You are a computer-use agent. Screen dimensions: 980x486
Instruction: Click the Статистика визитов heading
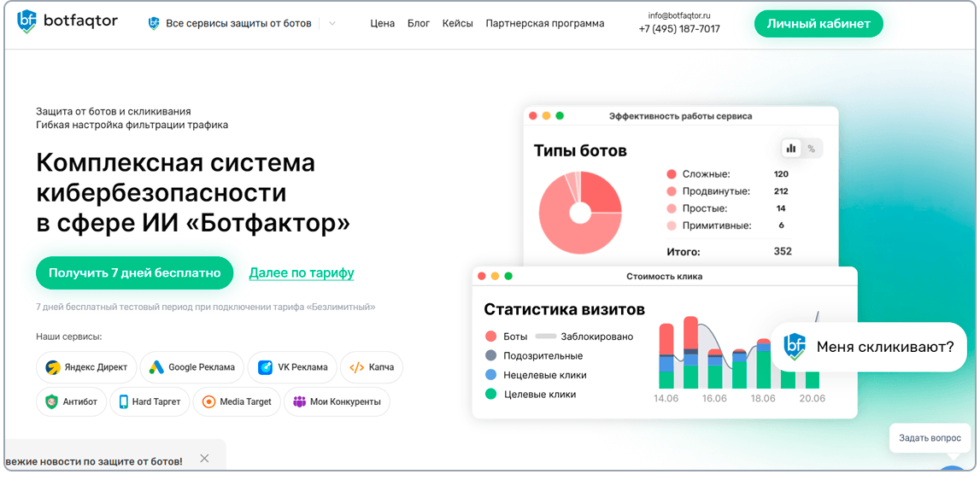565,309
